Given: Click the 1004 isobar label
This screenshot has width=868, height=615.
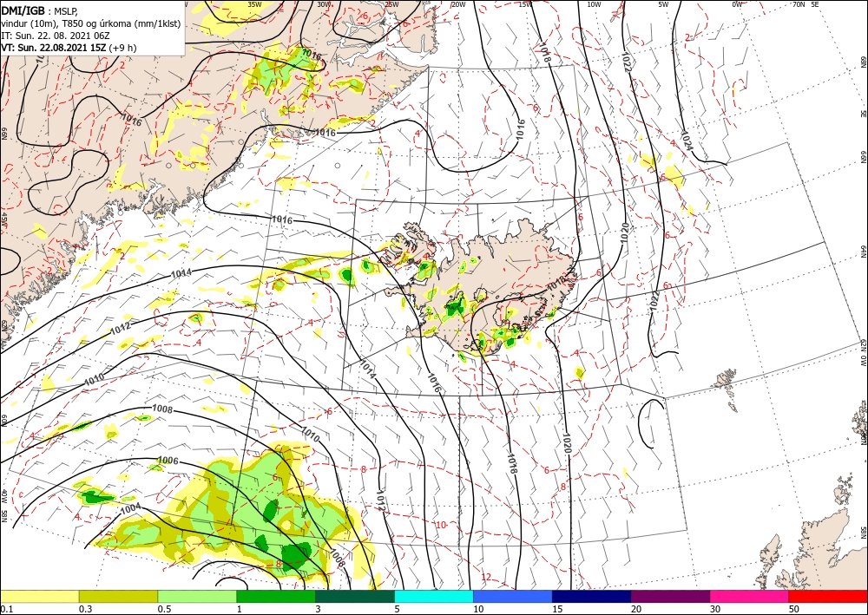Looking at the screenshot, I should [131, 507].
